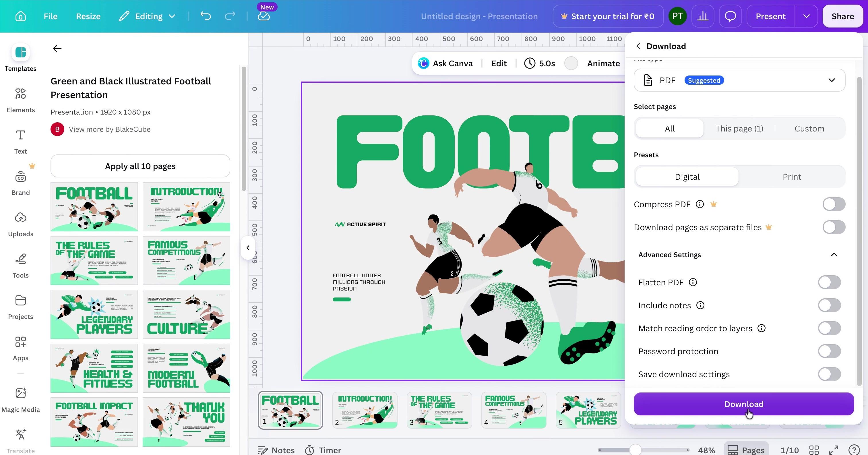Open the Magic Media app

click(21, 400)
